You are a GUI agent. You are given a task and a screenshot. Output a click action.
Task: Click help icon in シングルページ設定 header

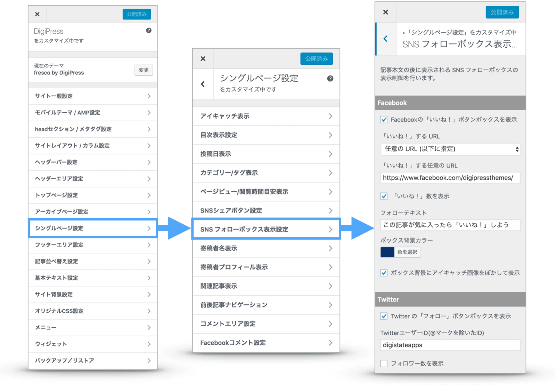tap(330, 79)
